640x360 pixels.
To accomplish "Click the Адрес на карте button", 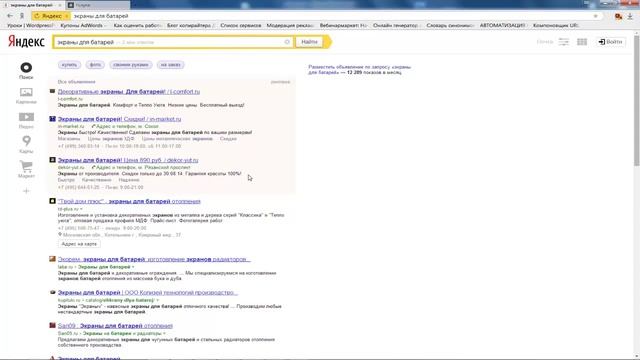I will click(79, 244).
